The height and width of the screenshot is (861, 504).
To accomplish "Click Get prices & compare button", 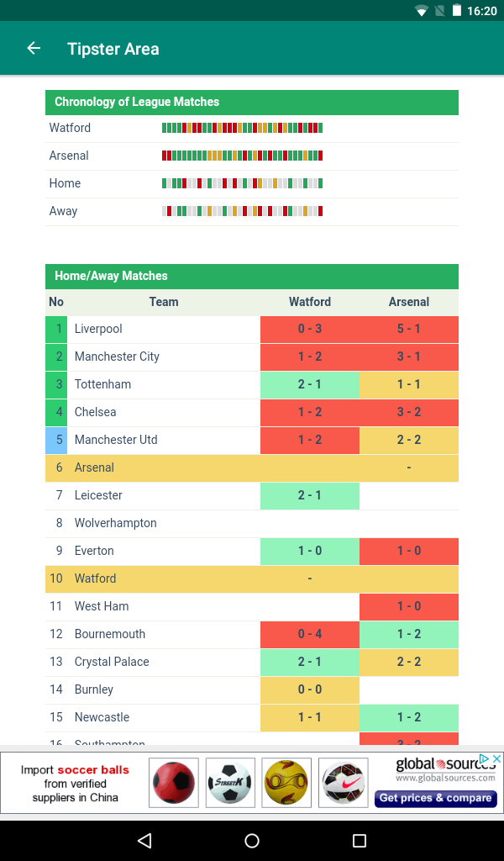I will (435, 798).
